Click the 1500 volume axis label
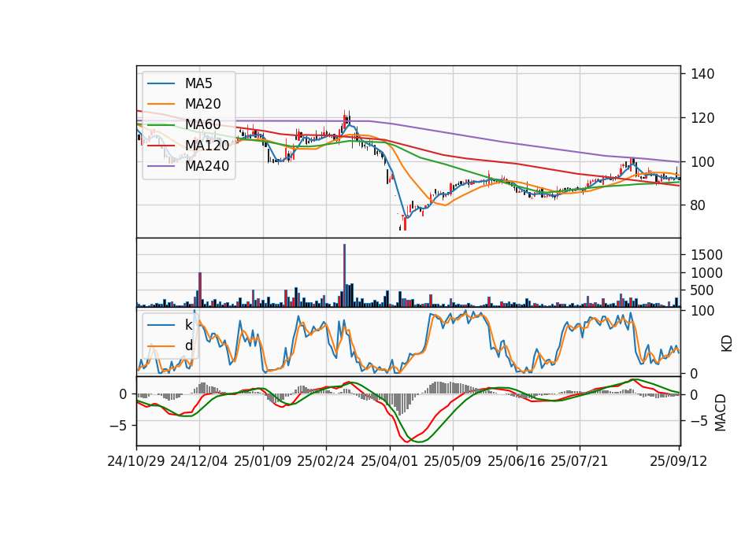Screen dimensions: 756x543 (707, 255)
